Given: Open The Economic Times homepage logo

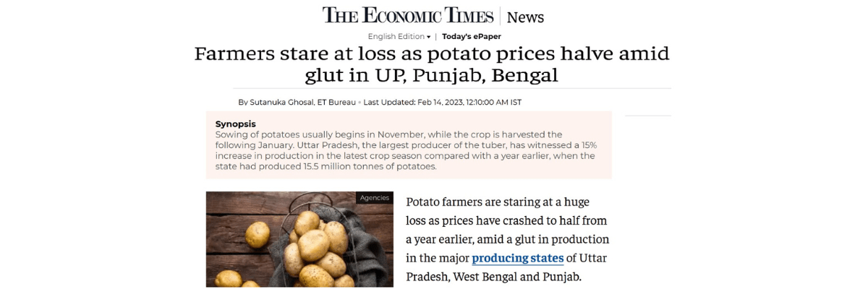Looking at the screenshot, I should pyautogui.click(x=408, y=16).
